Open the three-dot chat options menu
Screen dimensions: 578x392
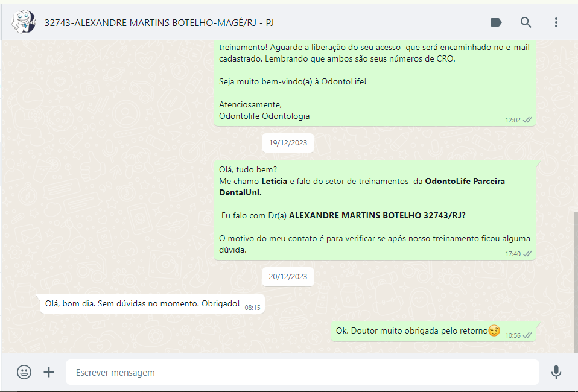click(556, 22)
